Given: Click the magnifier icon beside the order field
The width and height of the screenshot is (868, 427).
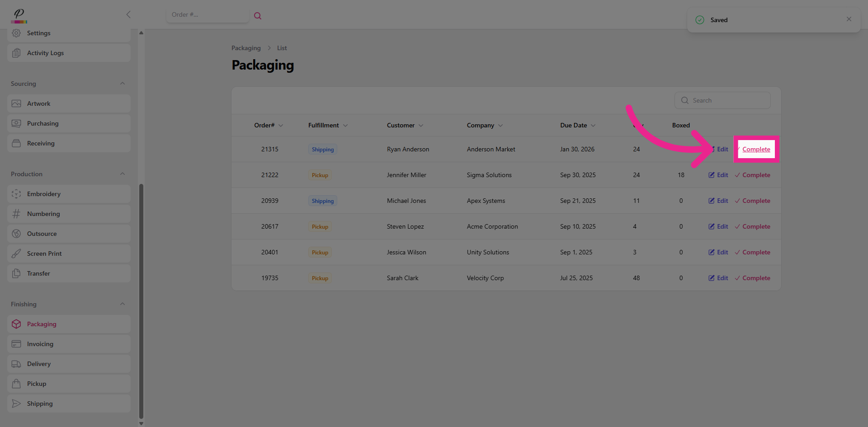Looking at the screenshot, I should click(x=258, y=16).
